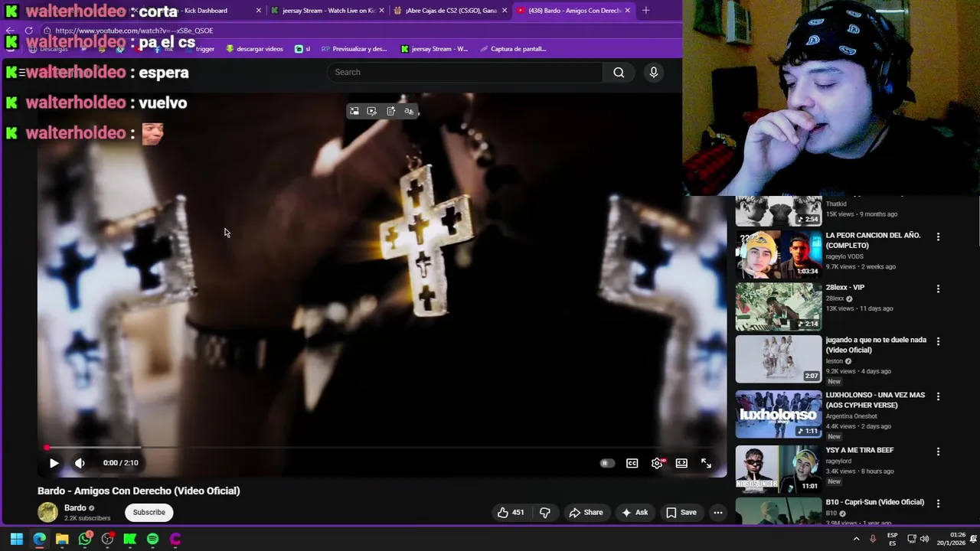This screenshot has height=551, width=980.
Task: Open more actions three-dot menu below video
Action: [718, 513]
